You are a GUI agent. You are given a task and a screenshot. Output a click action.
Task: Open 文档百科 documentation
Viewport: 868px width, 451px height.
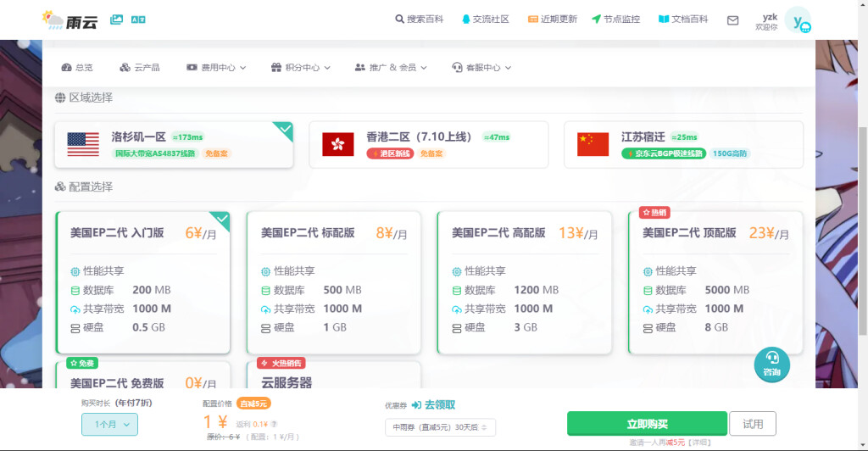(x=683, y=19)
